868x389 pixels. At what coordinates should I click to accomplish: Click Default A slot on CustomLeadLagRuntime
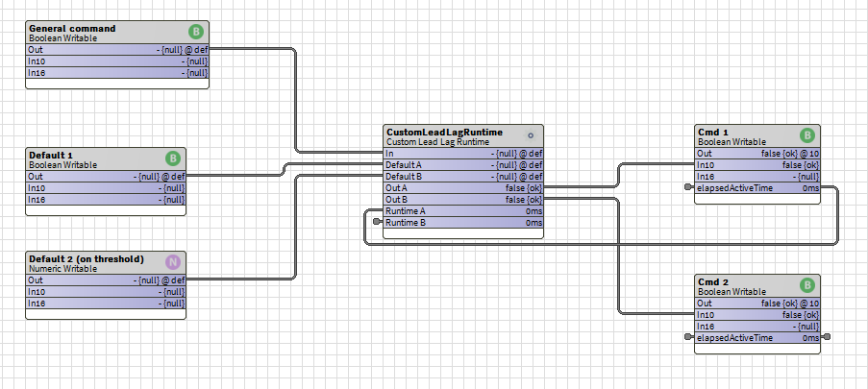pos(462,165)
